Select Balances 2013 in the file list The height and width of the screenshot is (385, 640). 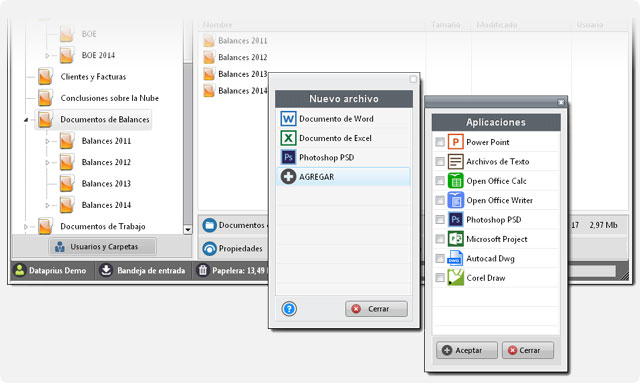(242, 74)
